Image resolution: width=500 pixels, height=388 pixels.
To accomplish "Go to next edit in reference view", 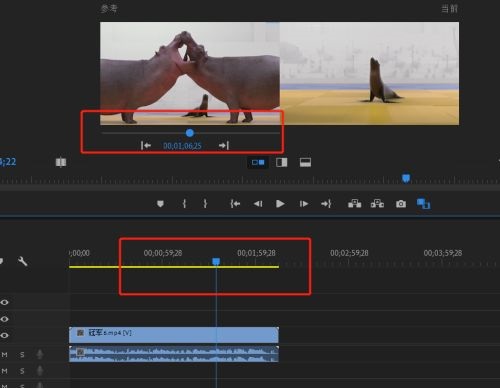I will point(224,145).
